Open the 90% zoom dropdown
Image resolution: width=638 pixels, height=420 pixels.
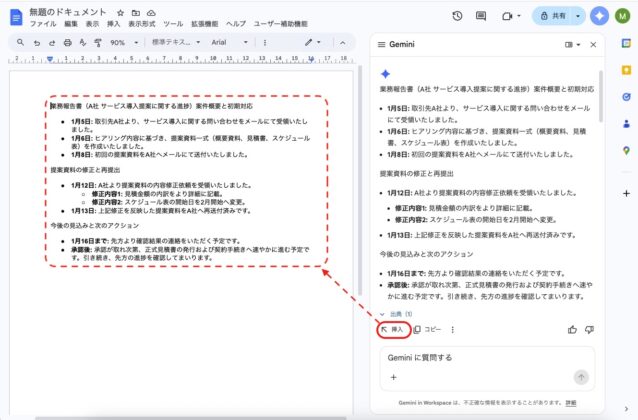click(124, 43)
